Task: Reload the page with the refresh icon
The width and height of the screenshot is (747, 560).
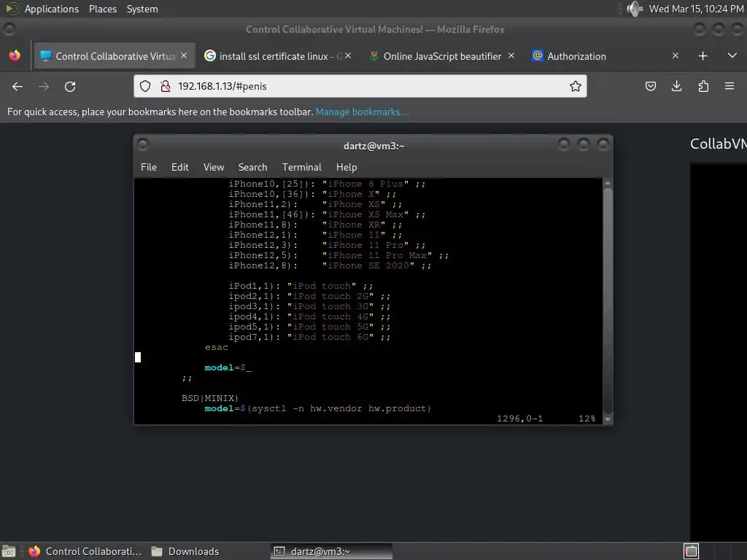Action: tap(70, 86)
